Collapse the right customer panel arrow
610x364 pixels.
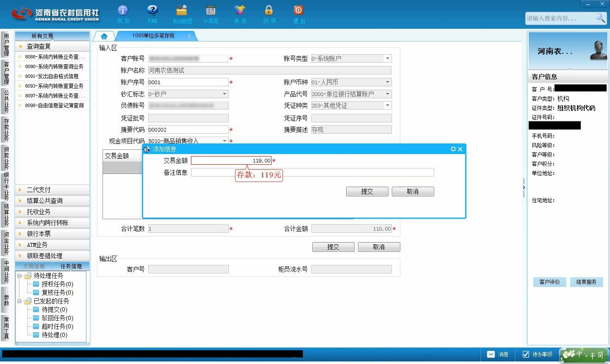524,187
